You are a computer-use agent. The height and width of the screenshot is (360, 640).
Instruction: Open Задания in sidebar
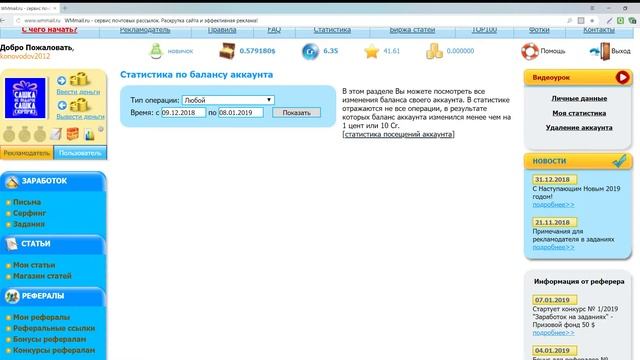[x=29, y=224]
